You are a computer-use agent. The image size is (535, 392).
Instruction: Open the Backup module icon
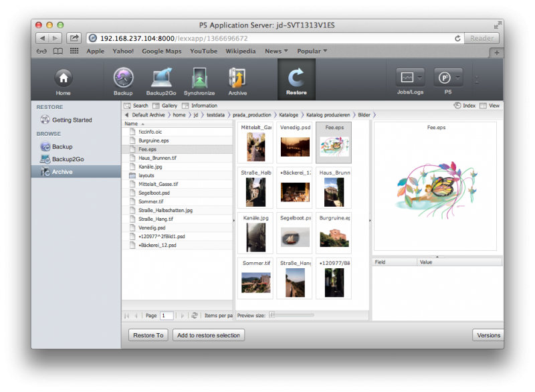coord(123,82)
